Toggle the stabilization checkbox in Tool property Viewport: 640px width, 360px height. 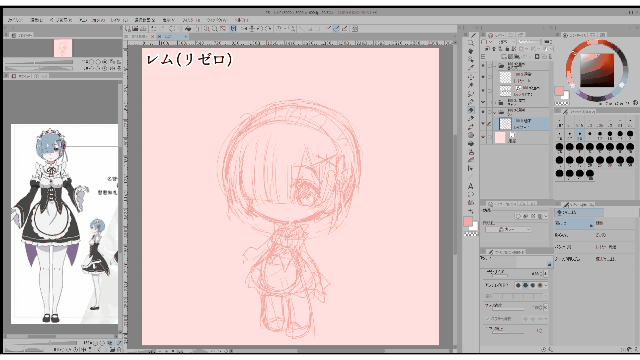click(x=488, y=318)
